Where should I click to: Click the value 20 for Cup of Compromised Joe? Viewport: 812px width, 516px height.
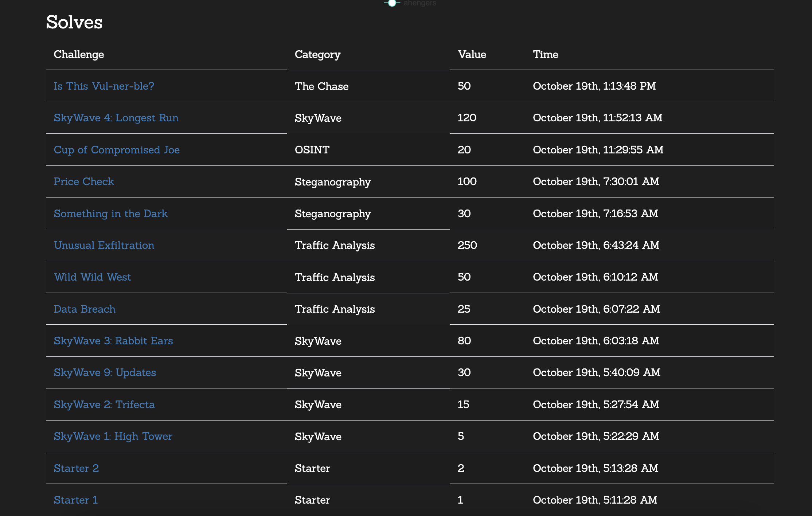(x=464, y=150)
